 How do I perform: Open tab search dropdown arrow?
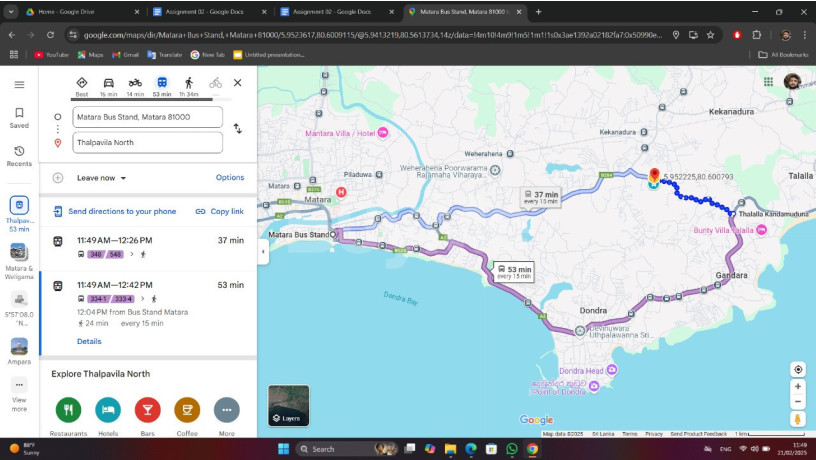click(x=10, y=11)
